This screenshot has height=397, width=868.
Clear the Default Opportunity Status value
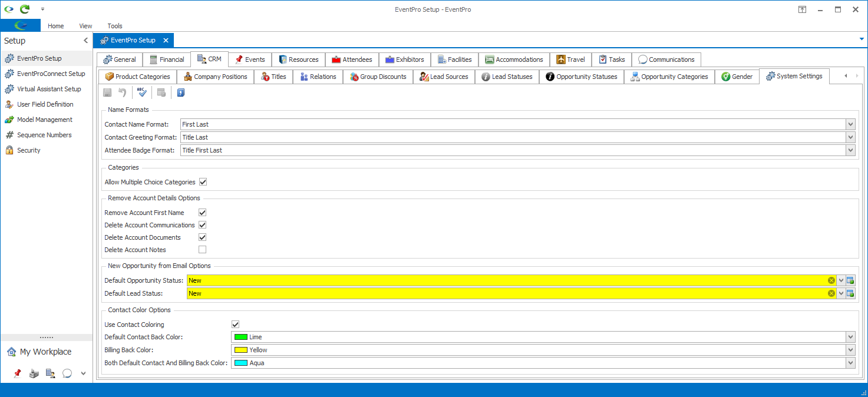[831, 280]
